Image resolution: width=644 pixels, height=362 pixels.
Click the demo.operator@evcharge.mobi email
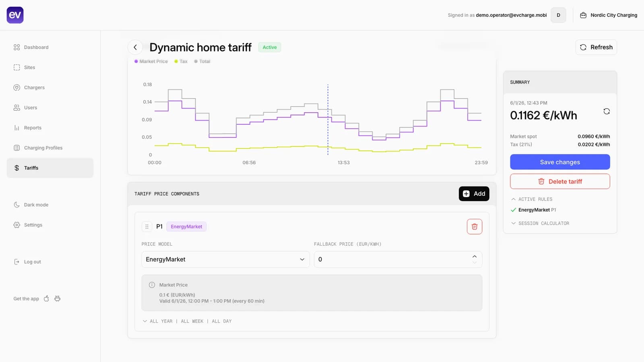pos(511,15)
